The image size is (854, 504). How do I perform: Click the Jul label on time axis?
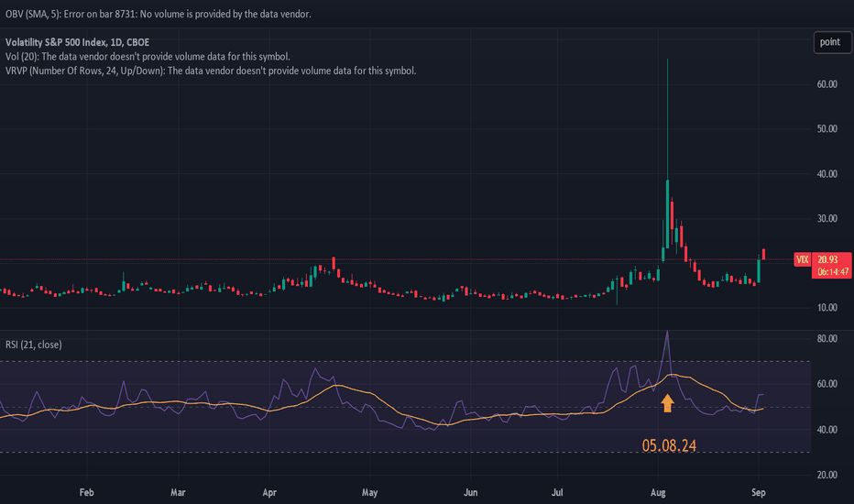coord(557,493)
